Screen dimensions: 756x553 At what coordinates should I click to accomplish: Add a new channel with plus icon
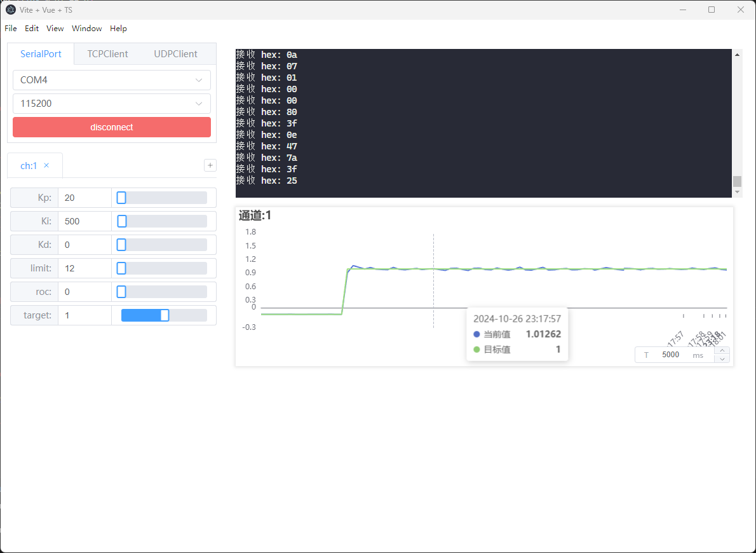[210, 165]
